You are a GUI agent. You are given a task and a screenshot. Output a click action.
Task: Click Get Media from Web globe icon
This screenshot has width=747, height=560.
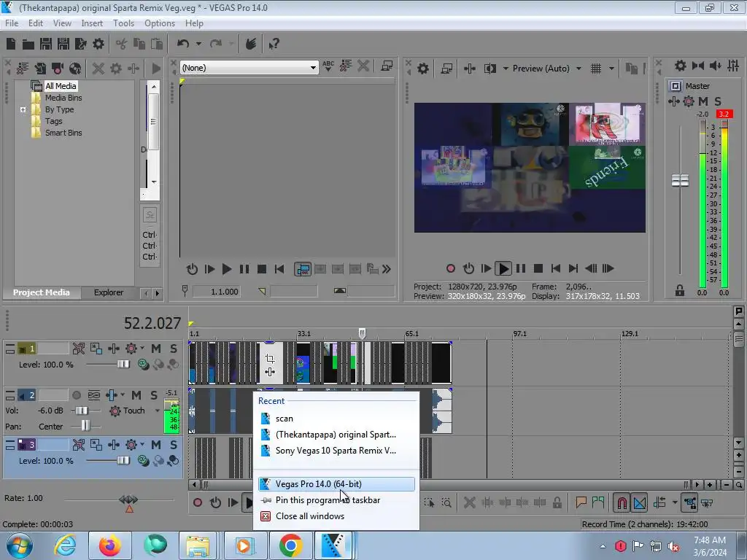point(75,69)
